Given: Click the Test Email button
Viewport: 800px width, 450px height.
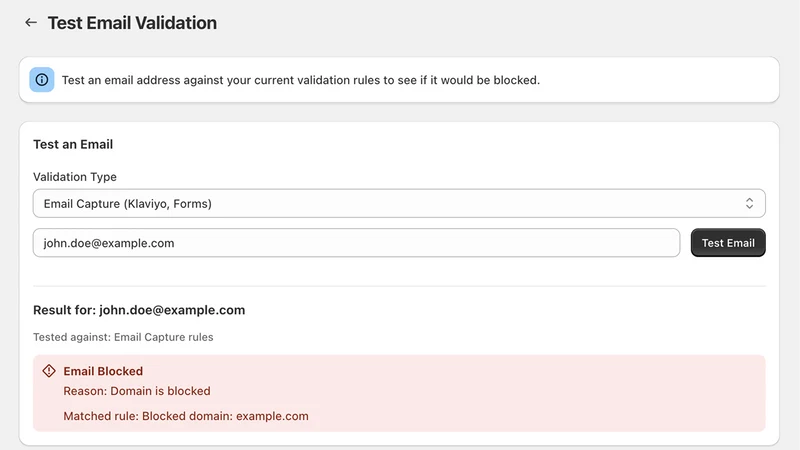Looking at the screenshot, I should click(x=728, y=243).
